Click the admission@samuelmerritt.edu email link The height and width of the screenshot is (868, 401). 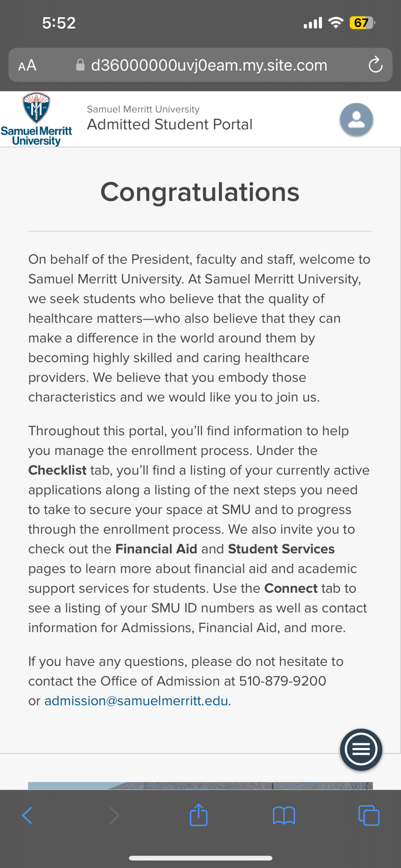[x=136, y=701]
